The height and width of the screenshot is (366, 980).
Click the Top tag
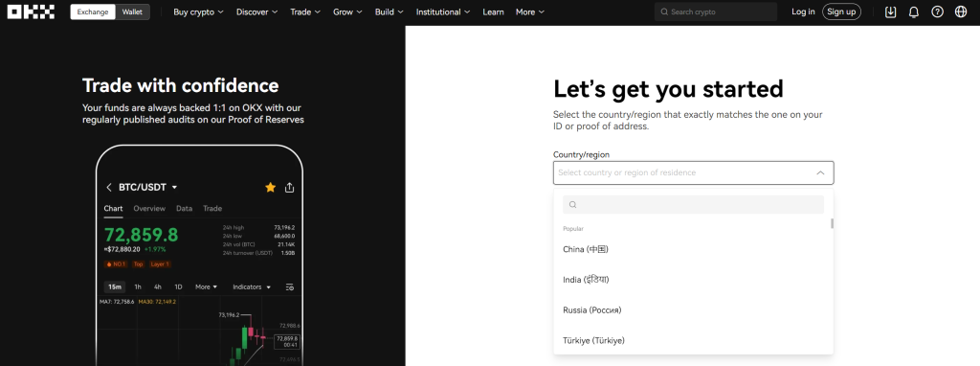point(138,264)
